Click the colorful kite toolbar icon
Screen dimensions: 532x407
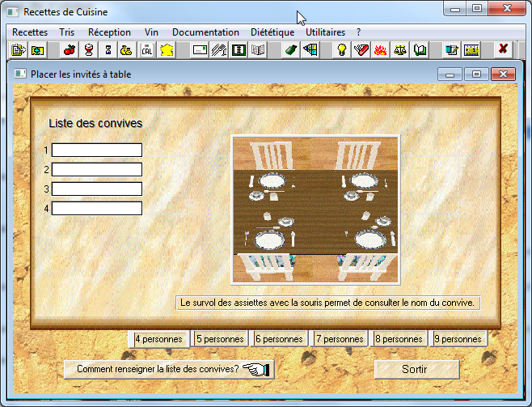(x=310, y=50)
